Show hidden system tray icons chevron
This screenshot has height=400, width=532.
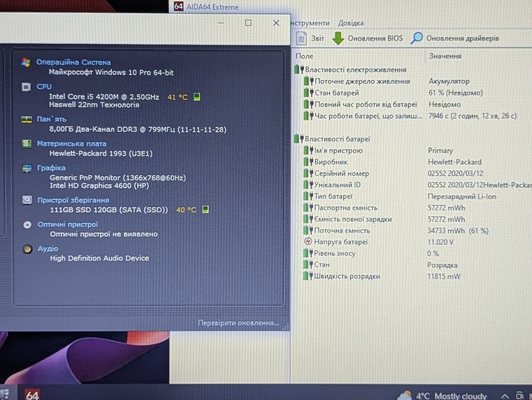[x=505, y=395]
